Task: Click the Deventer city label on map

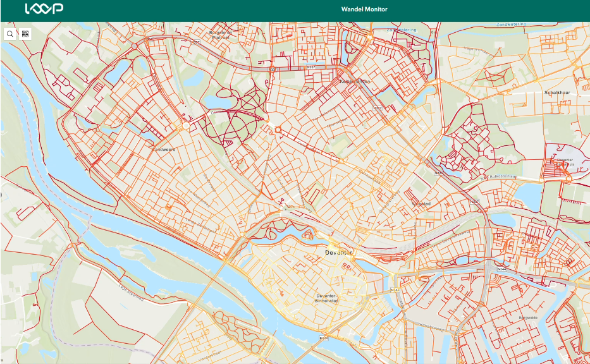Action: pos(338,252)
